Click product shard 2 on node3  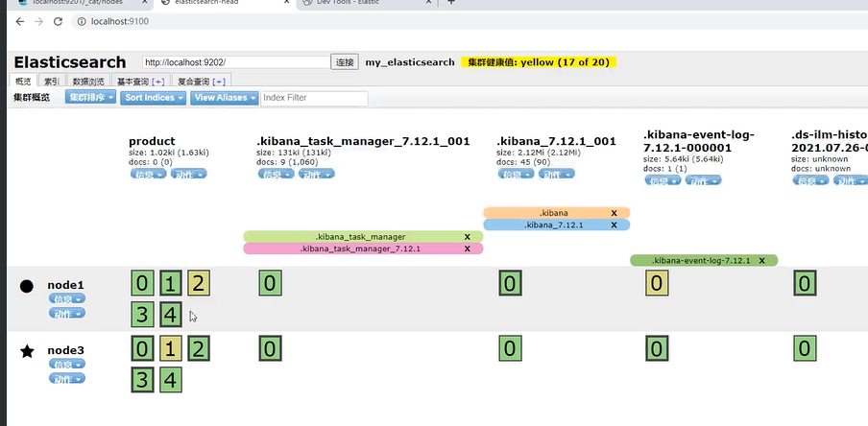pyautogui.click(x=199, y=348)
